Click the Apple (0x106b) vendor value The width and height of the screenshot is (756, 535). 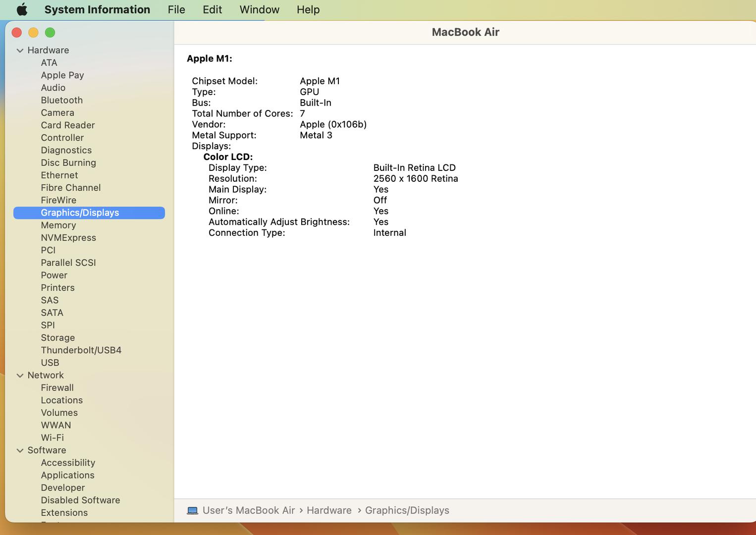click(x=333, y=124)
